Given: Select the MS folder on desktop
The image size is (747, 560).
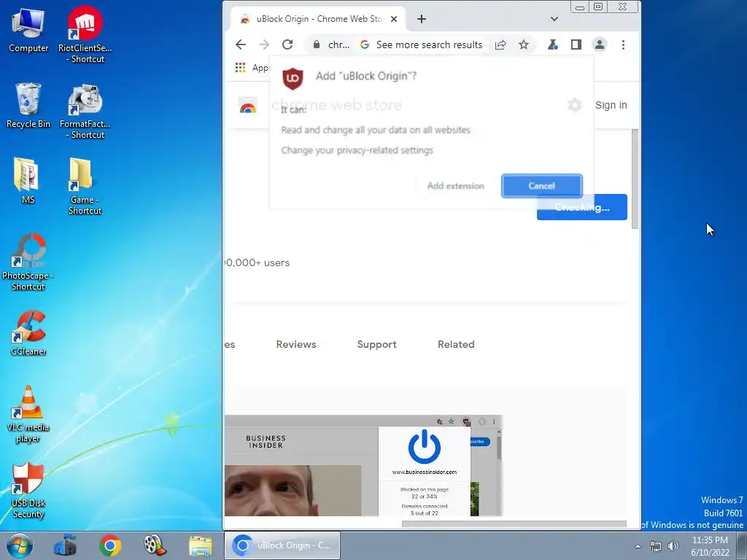Looking at the screenshot, I should click(x=28, y=181).
